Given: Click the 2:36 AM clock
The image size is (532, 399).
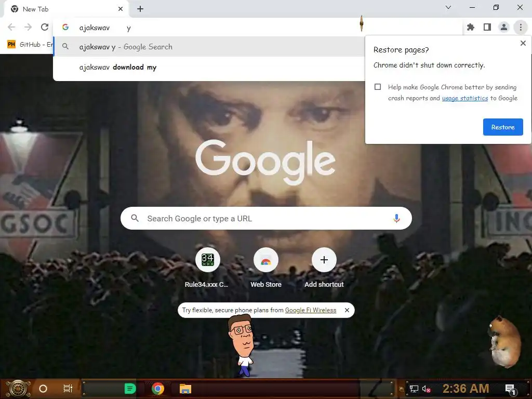Looking at the screenshot, I should 465,389.
